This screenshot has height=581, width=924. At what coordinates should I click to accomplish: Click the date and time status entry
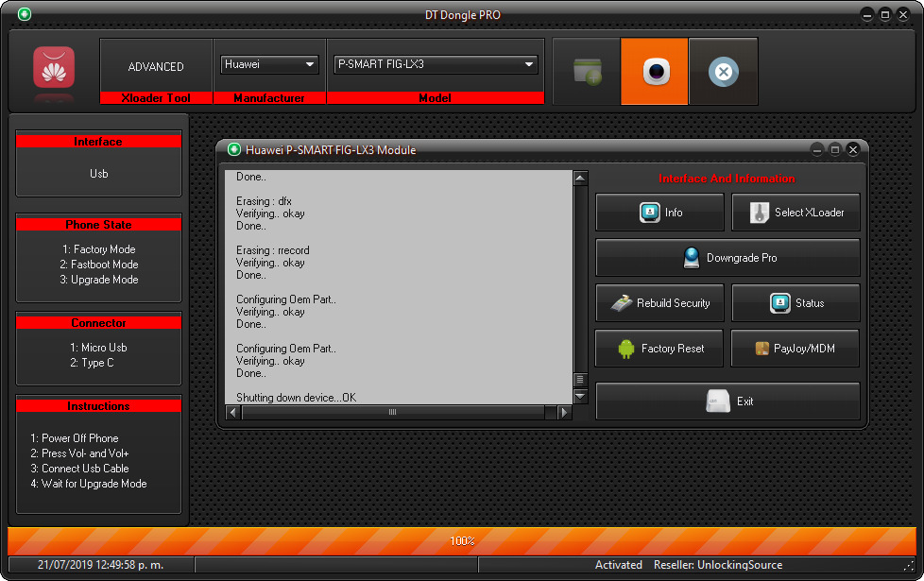[x=101, y=565]
